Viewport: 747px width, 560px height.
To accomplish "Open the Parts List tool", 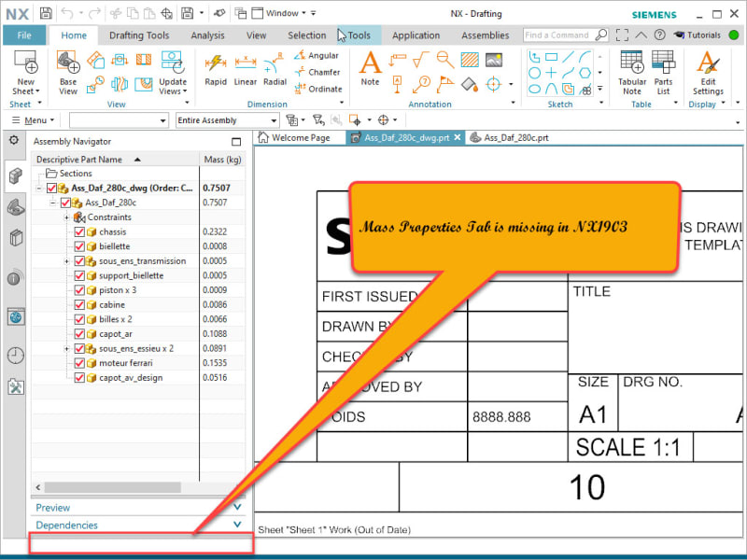I will [663, 73].
